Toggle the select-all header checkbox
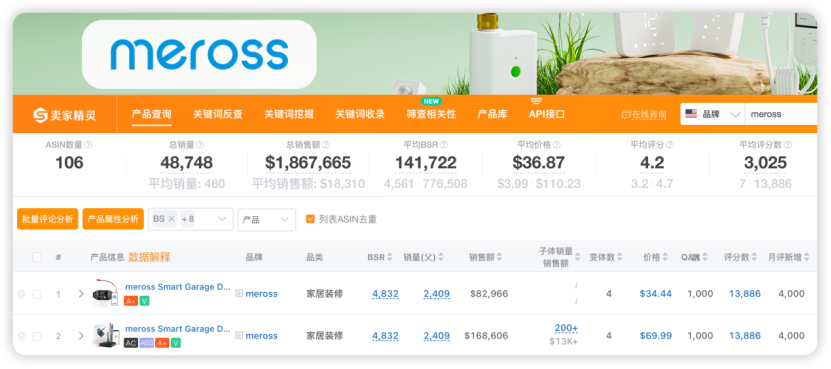This screenshot has width=831, height=369. [37, 257]
